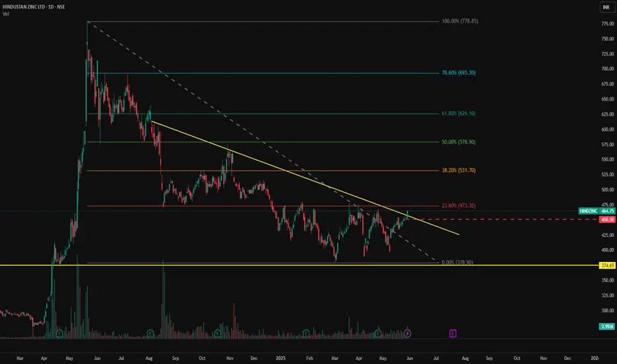The image size is (617, 364).
Task: Click the yellow 374.65 price label
Action: [x=607, y=265]
